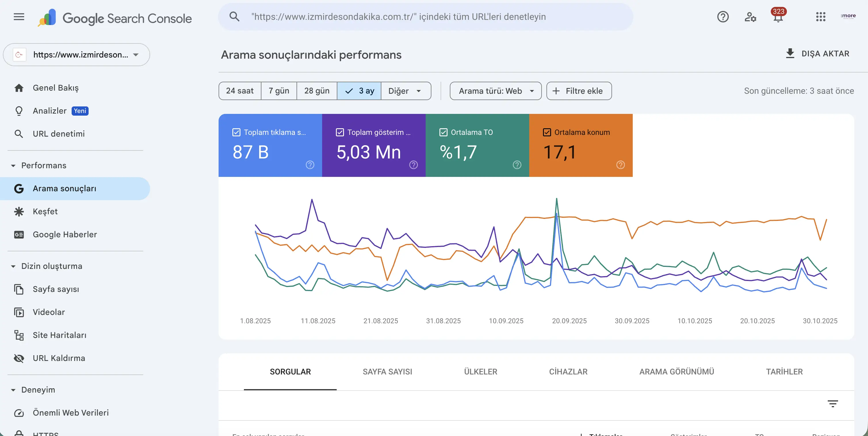Select the 7 gün date range
Viewport: 868px width, 436px height.
(278, 91)
